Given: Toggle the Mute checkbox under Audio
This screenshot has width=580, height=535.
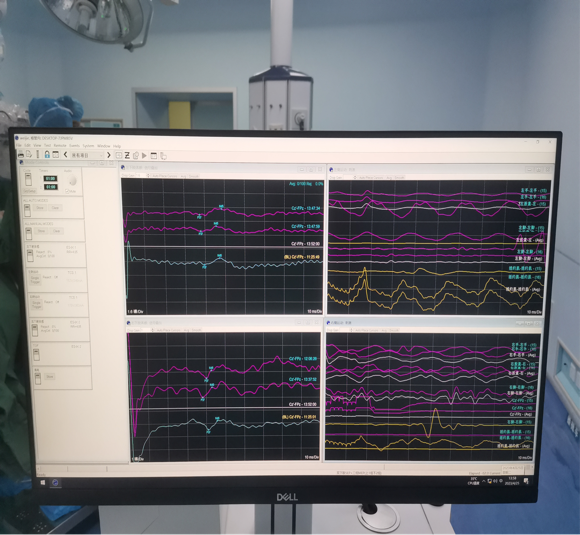Looking at the screenshot, I should 67,191.
